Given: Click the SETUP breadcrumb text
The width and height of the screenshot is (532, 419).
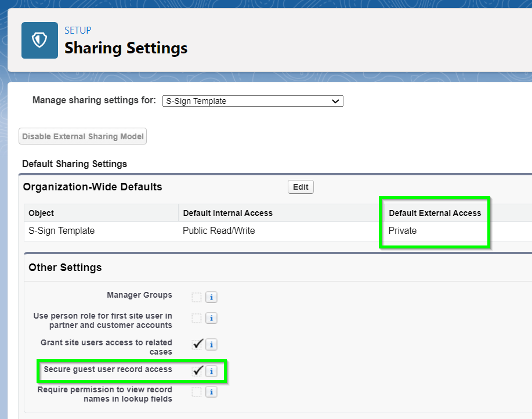Looking at the screenshot, I should coord(78,30).
